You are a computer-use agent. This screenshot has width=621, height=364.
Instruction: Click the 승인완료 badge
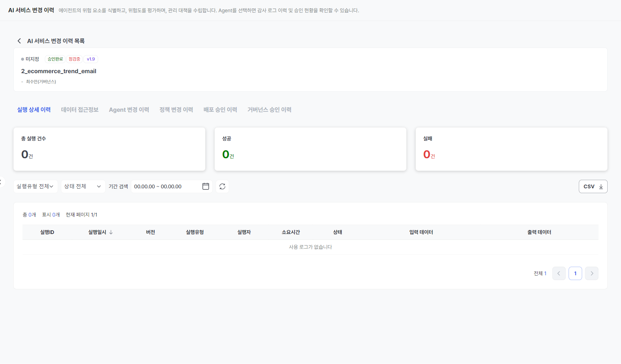(x=55, y=59)
